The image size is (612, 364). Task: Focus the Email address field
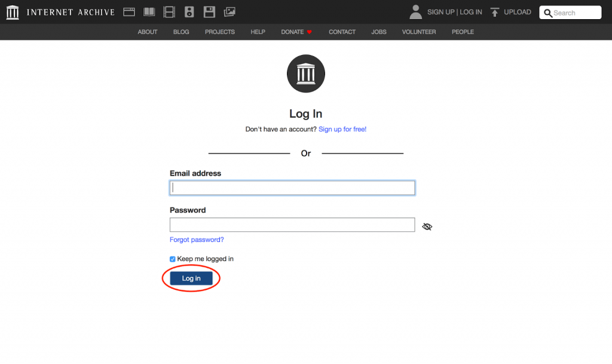[292, 188]
